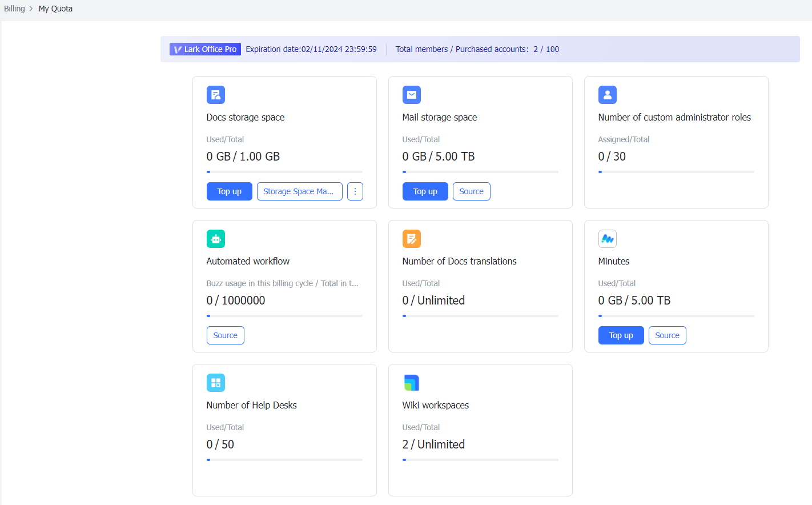Click the Docs translations usage progress bar
The width and height of the screenshot is (812, 505).
click(480, 316)
